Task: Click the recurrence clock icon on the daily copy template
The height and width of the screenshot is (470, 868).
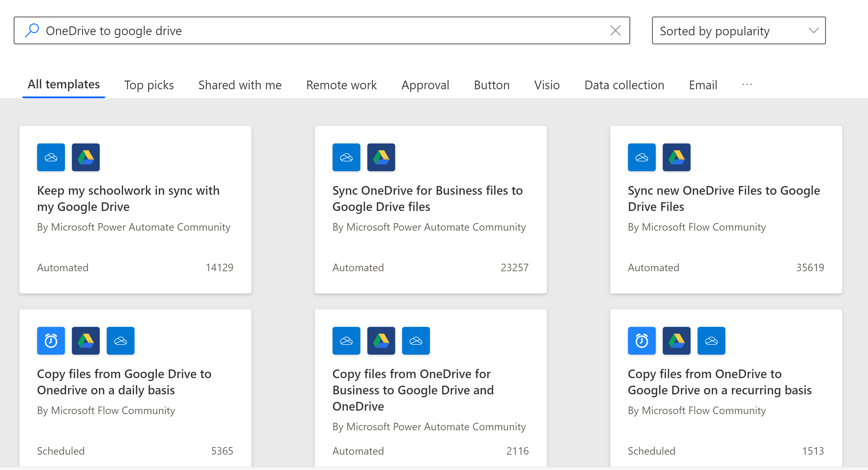Action: pyautogui.click(x=51, y=341)
